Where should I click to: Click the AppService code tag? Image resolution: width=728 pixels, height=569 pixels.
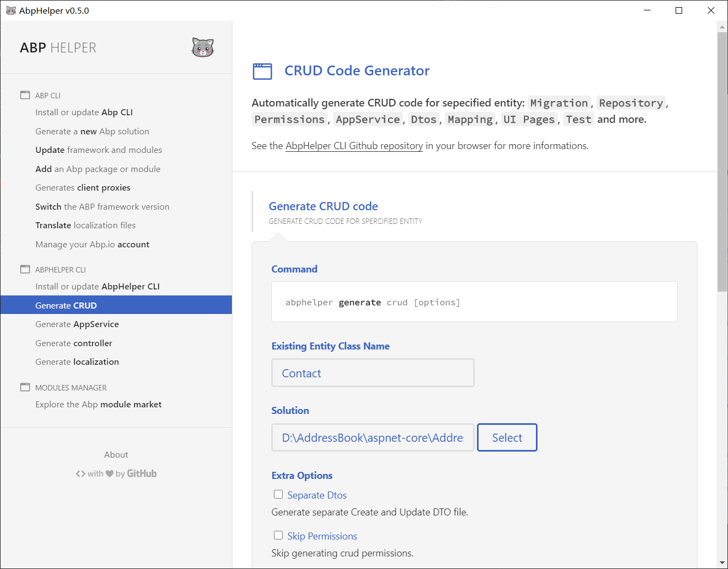[x=368, y=119]
